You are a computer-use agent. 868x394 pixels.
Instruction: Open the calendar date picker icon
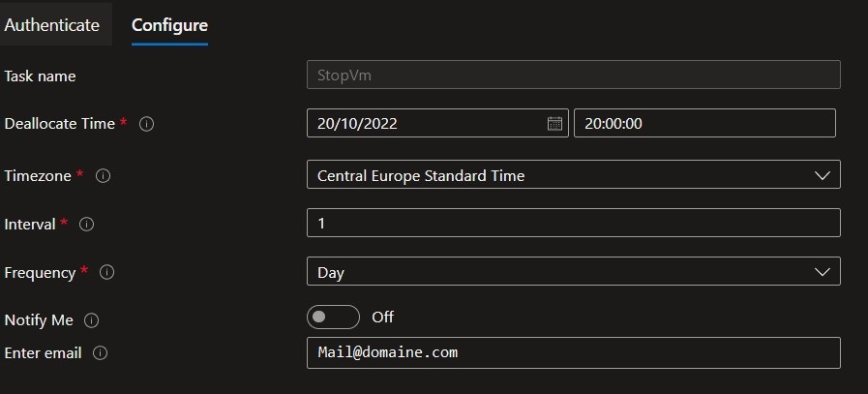tap(554, 123)
